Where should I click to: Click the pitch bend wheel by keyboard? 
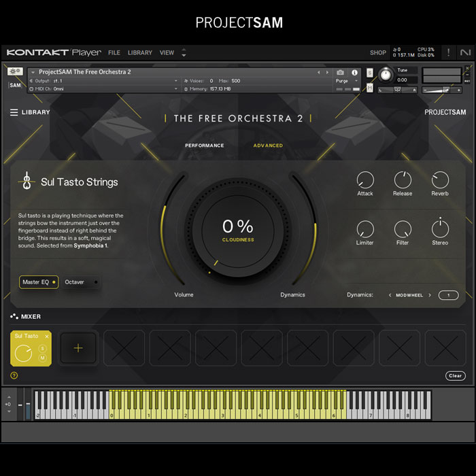[x=20, y=404]
